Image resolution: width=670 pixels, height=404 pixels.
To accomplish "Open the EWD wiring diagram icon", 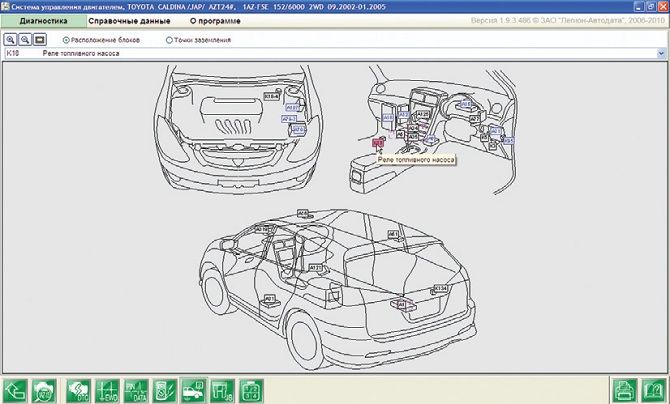I will pos(107,391).
